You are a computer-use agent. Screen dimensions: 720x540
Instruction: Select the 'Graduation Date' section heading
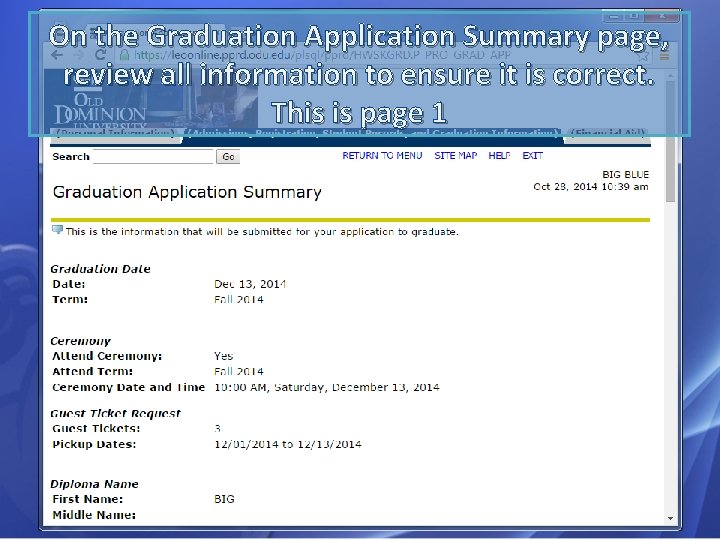click(100, 269)
